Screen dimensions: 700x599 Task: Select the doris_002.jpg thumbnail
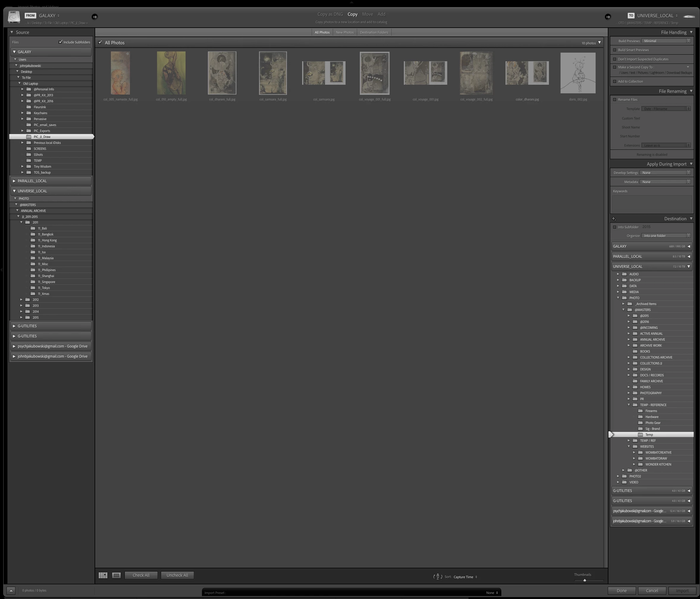coord(578,73)
